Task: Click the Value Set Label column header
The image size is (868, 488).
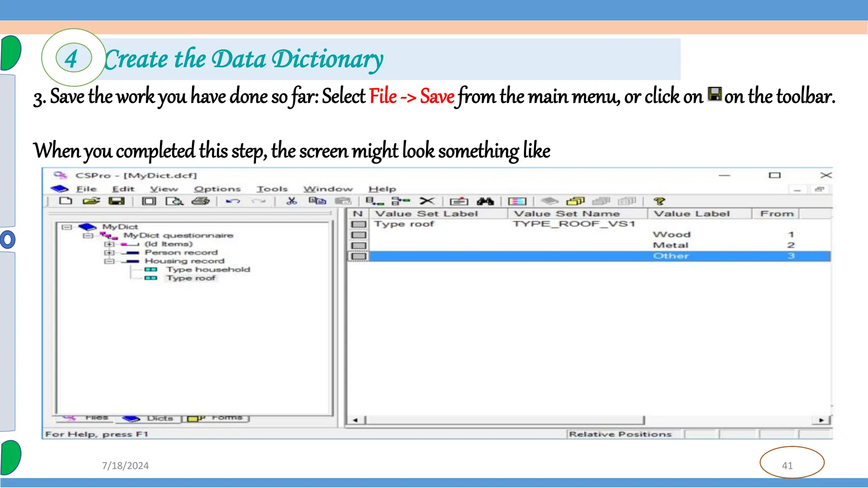Action: [x=438, y=213]
